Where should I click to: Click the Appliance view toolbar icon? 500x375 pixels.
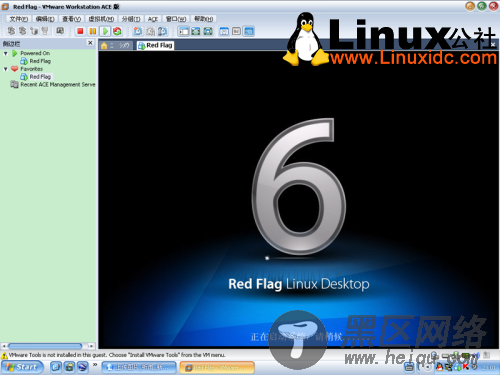point(236,31)
